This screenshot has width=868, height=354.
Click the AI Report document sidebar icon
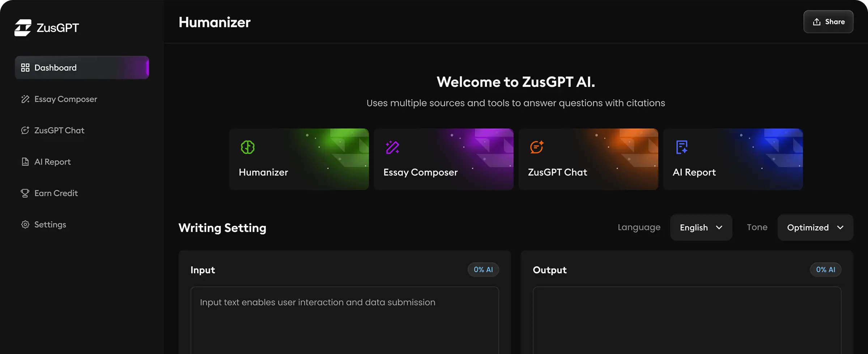25,162
